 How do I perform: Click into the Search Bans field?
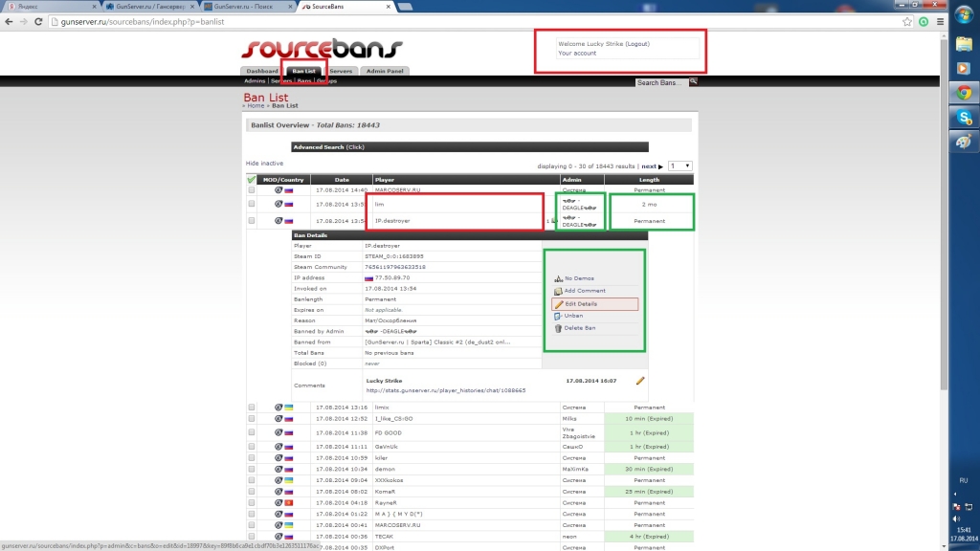662,82
